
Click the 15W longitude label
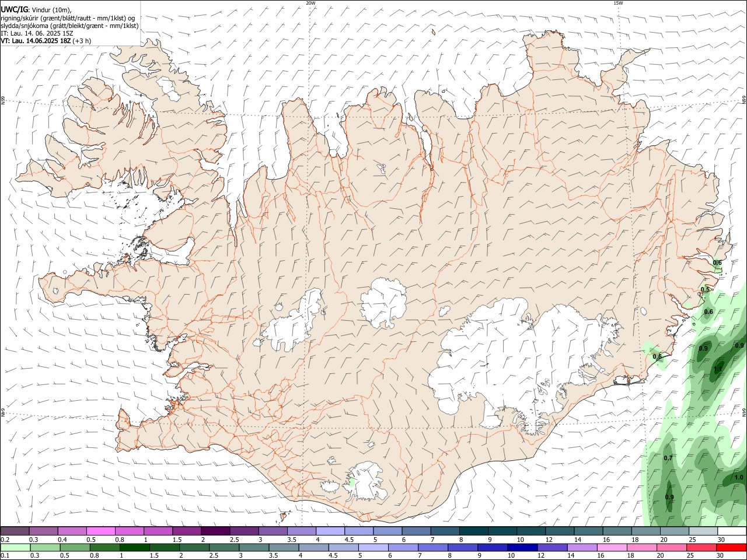[618, 3]
